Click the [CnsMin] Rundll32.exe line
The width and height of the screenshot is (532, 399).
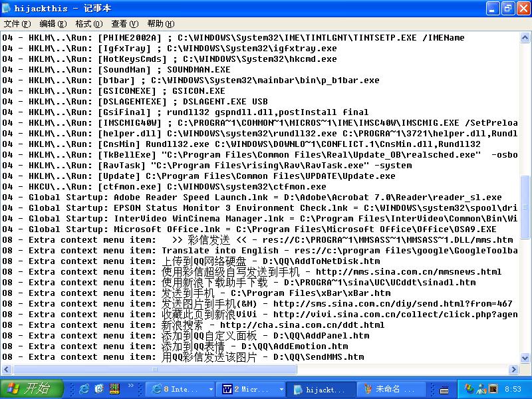(x=241, y=144)
